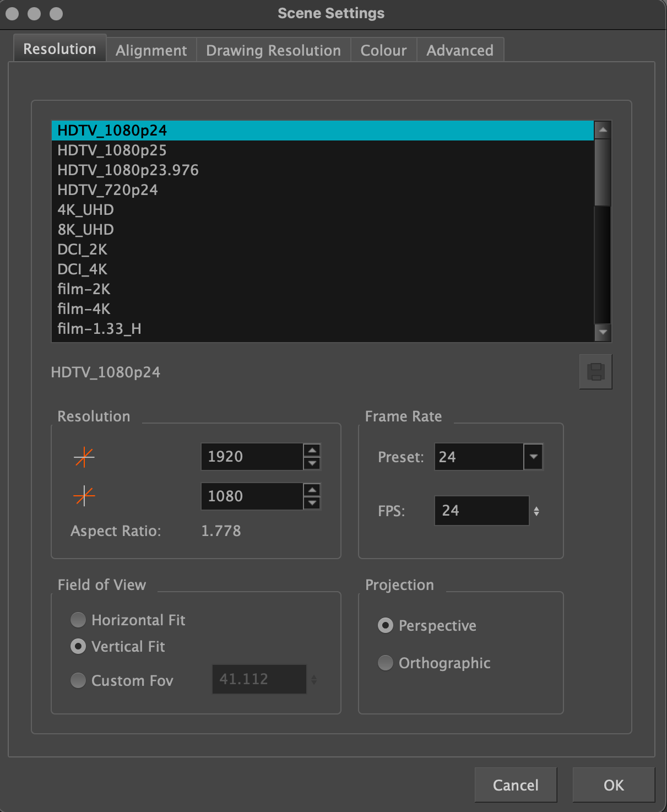
Task: Increase the resolution width with up arrow
Action: tap(312, 450)
